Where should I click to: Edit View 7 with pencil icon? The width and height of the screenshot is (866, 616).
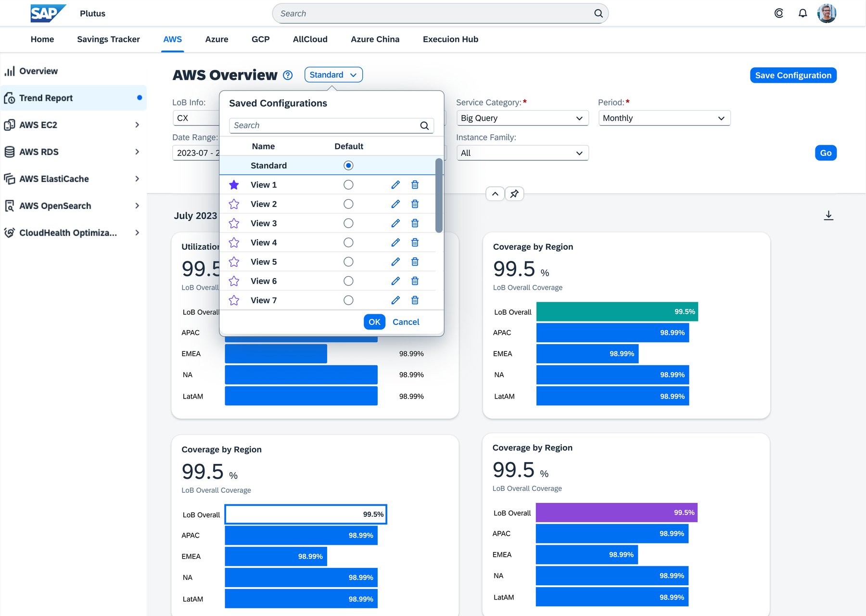tap(395, 300)
